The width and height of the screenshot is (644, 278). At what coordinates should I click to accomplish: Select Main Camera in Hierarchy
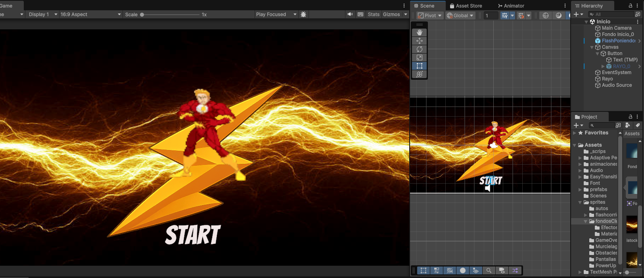click(617, 28)
